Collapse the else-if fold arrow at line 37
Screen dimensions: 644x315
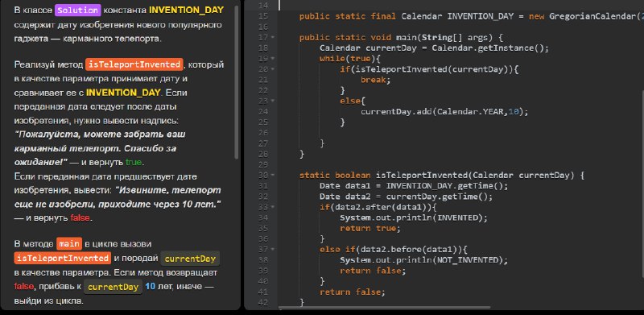273,249
